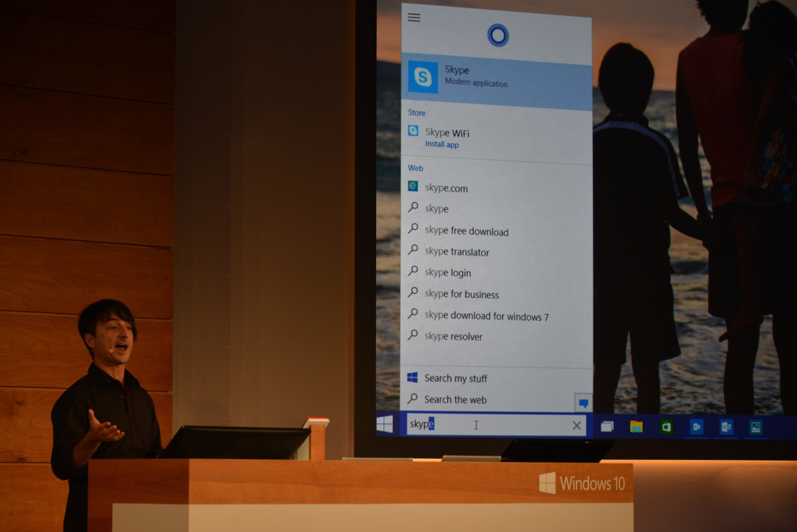
Task: Choose the 'skype resolver' suggestion
Action: 453,336
